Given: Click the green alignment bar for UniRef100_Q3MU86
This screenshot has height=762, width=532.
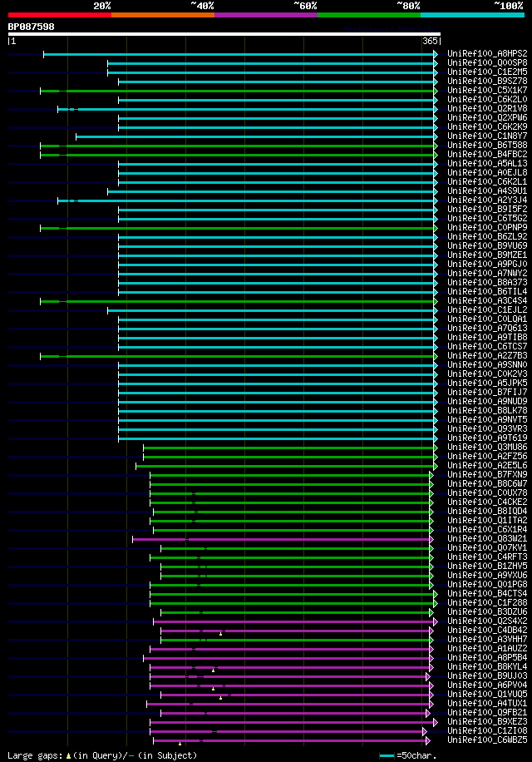Looking at the screenshot, I should (288, 448).
